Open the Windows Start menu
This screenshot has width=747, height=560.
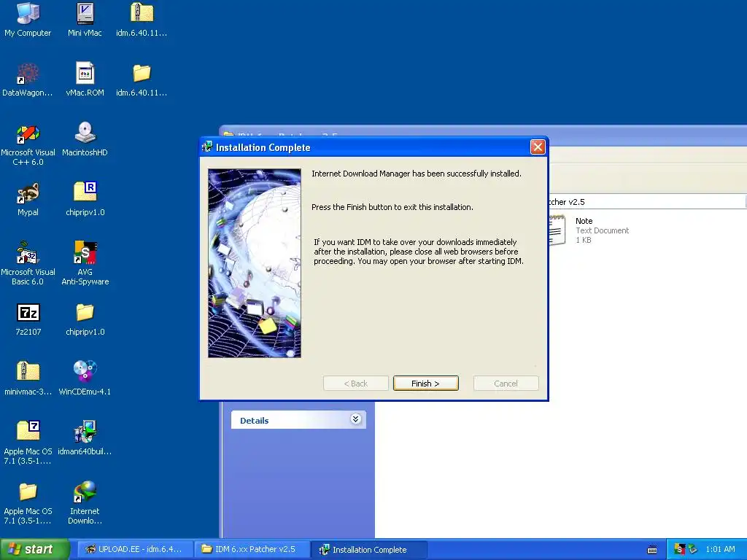[x=35, y=550]
